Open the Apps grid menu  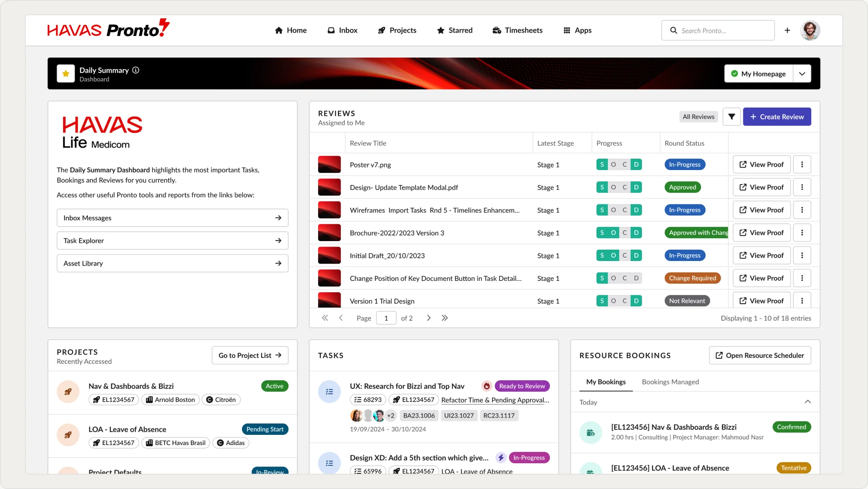pyautogui.click(x=577, y=30)
